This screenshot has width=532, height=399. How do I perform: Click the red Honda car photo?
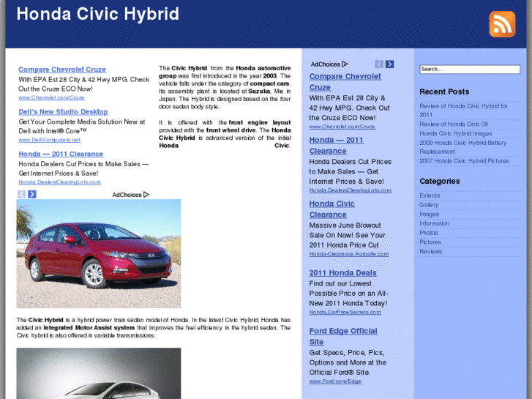(x=99, y=253)
